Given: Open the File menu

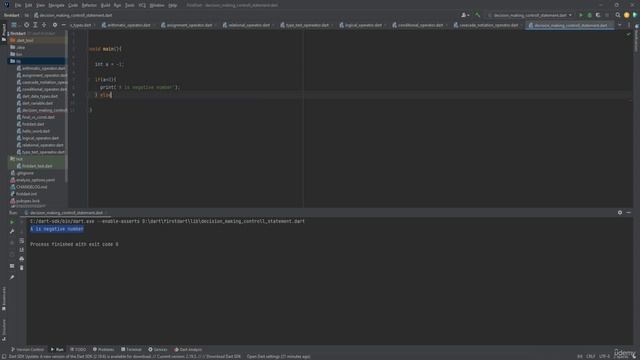Looking at the screenshot, I should 18,5.
